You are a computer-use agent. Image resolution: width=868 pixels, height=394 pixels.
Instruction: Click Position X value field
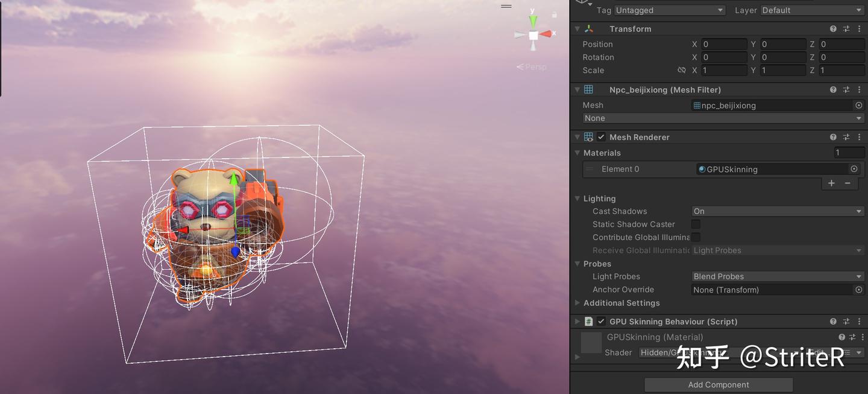(724, 44)
